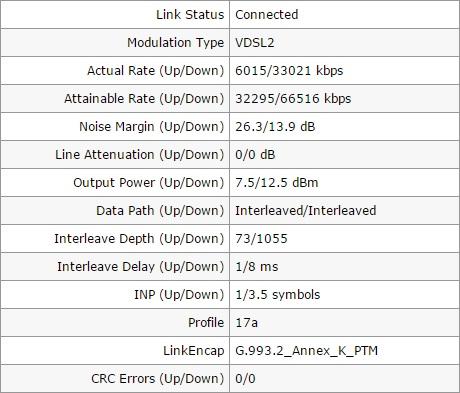Viewport: 460px width, 393px height.
Task: Click the Noise Margin value 26.3/13.9 dB
Action: click(275, 127)
